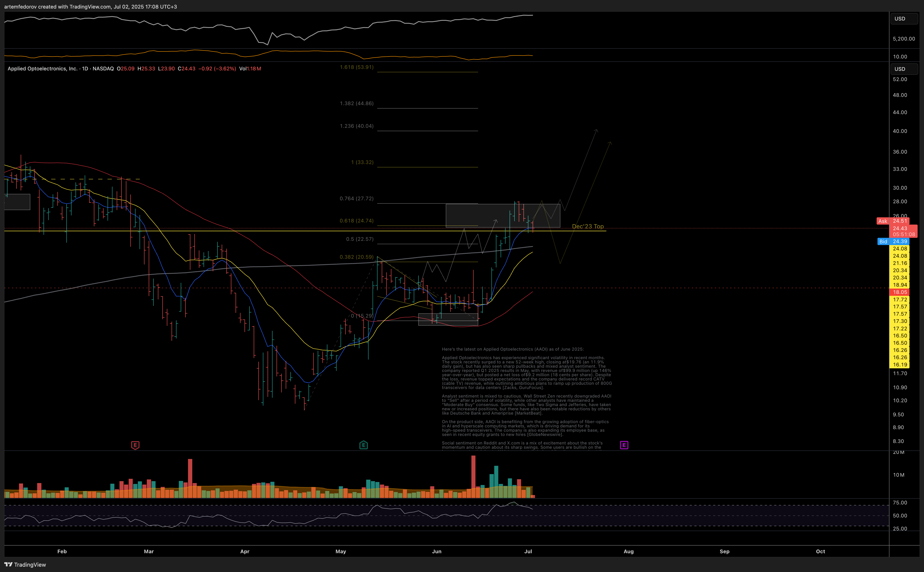Click the L23.90 low value in legend
The width and height of the screenshot is (924, 572).
coord(166,68)
